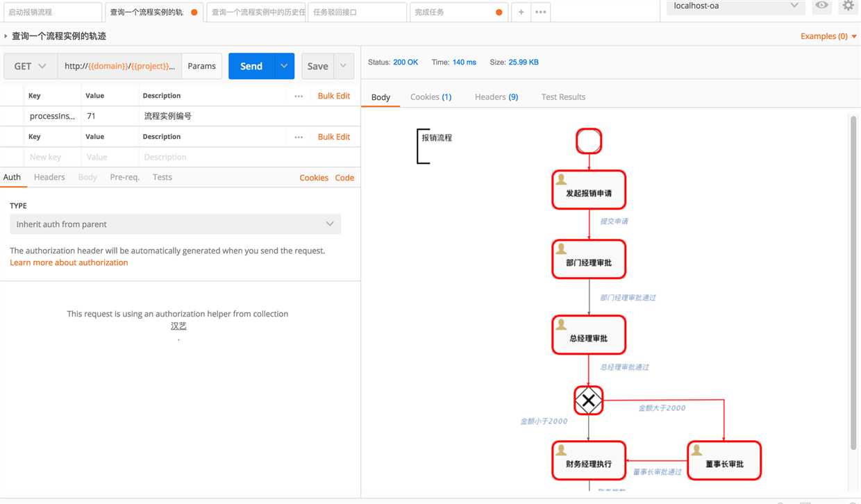Image resolution: width=861 pixels, height=504 pixels.
Task: Click the Params button
Action: [202, 66]
